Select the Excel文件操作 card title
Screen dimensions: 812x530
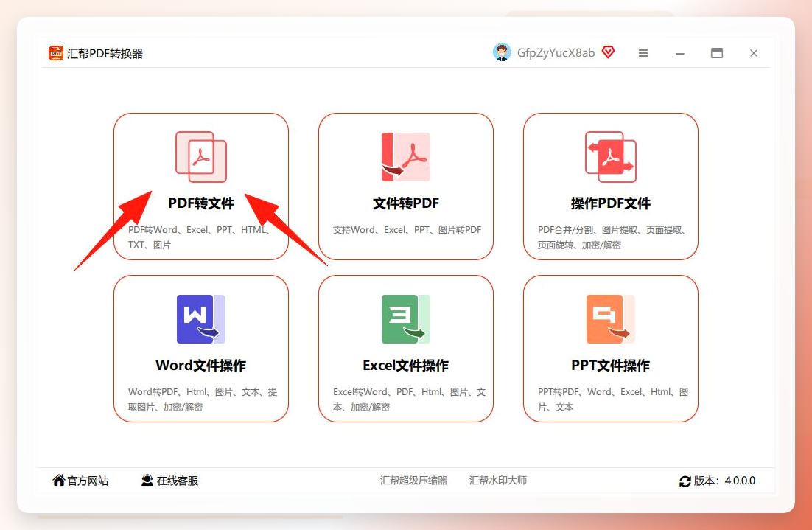405,365
